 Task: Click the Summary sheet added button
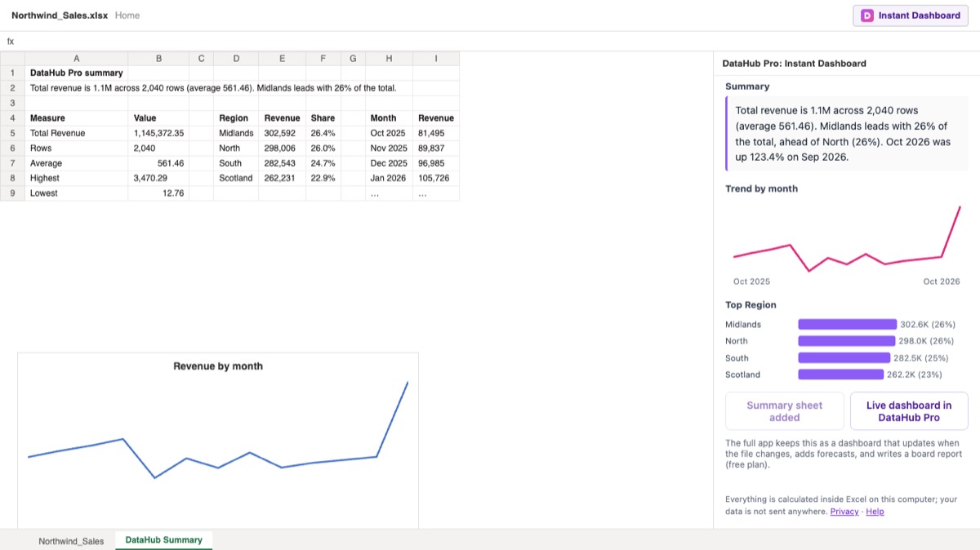point(785,411)
